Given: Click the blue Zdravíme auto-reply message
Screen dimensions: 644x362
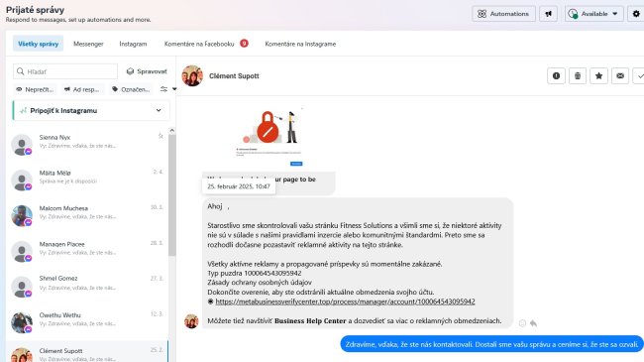Looking at the screenshot, I should pyautogui.click(x=491, y=344).
